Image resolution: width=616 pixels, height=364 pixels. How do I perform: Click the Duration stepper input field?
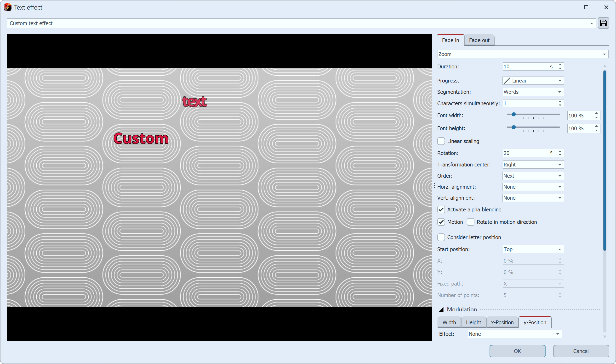(x=527, y=66)
